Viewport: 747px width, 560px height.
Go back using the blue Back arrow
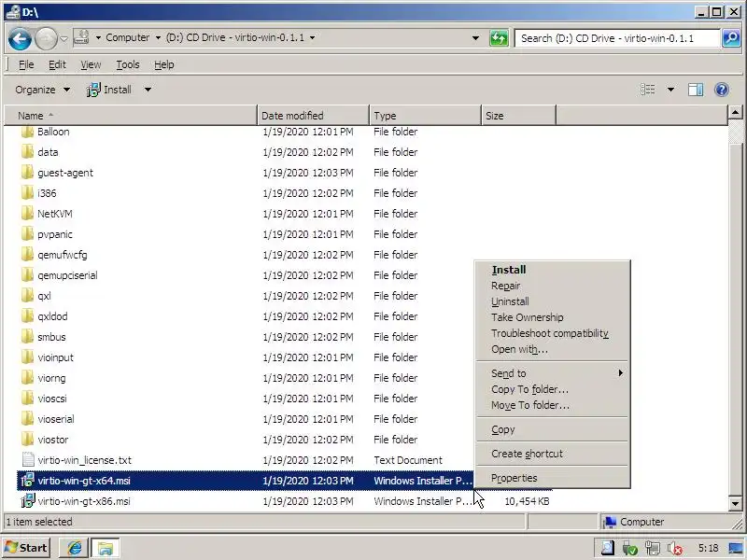20,38
